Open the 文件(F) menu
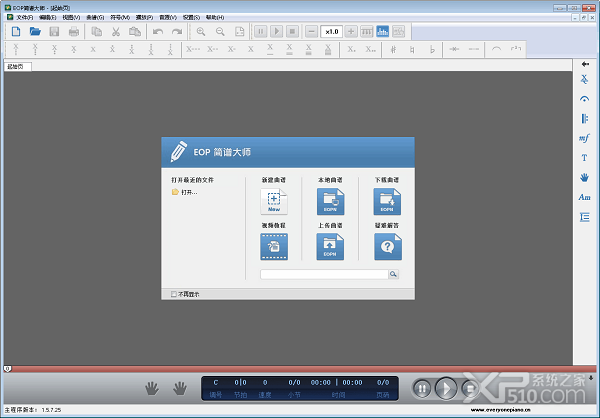The height and width of the screenshot is (418, 600). [24, 18]
